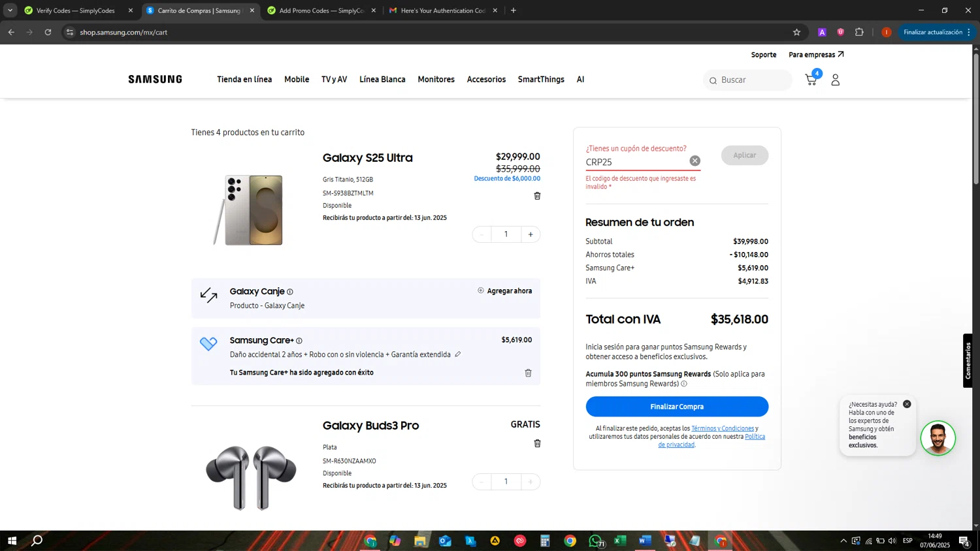Open the tab search dropdown arrow
The width and height of the screenshot is (980, 551).
coord(10,10)
